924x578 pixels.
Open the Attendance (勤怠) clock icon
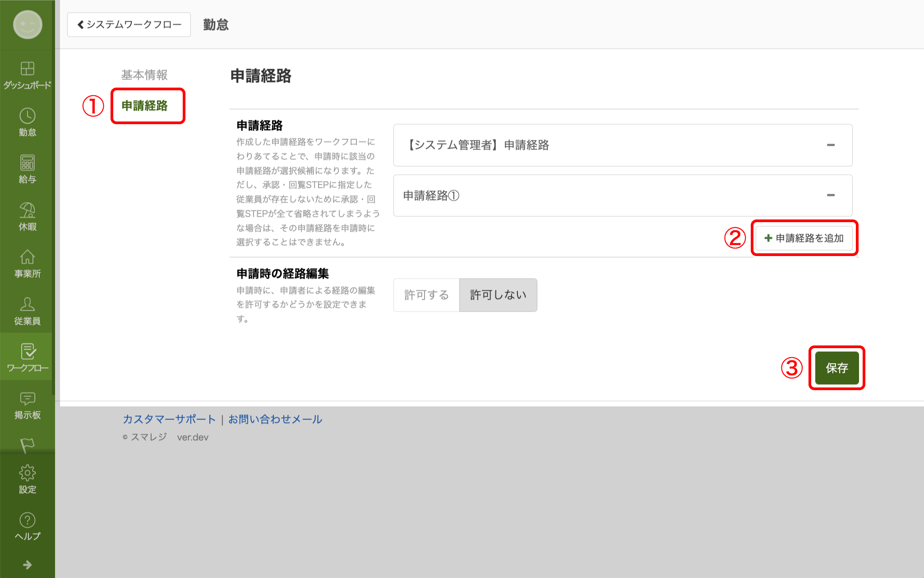(27, 122)
